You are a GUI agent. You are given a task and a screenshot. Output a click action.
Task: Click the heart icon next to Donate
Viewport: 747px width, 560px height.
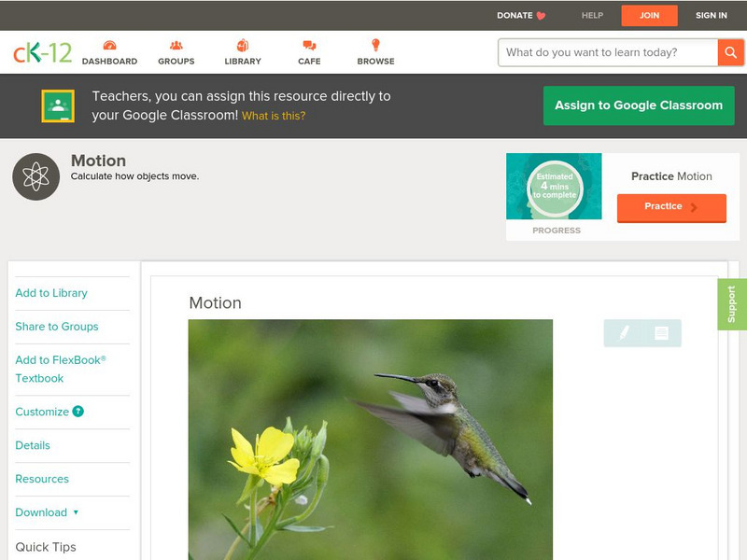point(541,16)
